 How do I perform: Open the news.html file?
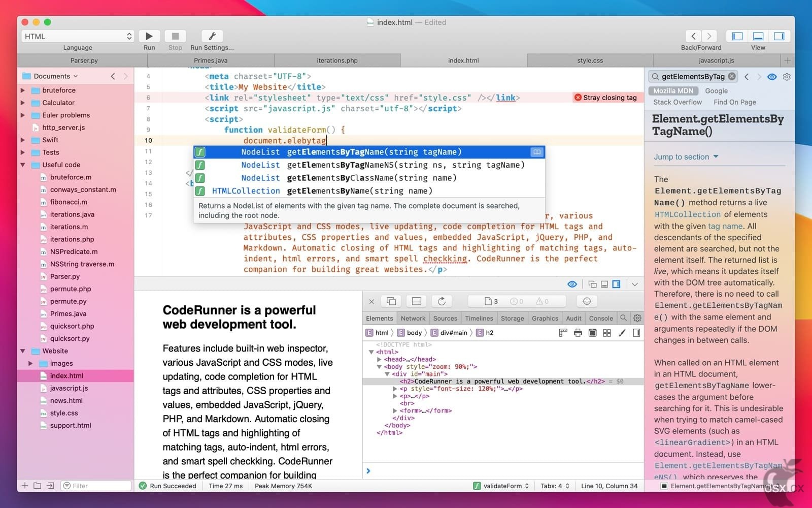[66, 401]
